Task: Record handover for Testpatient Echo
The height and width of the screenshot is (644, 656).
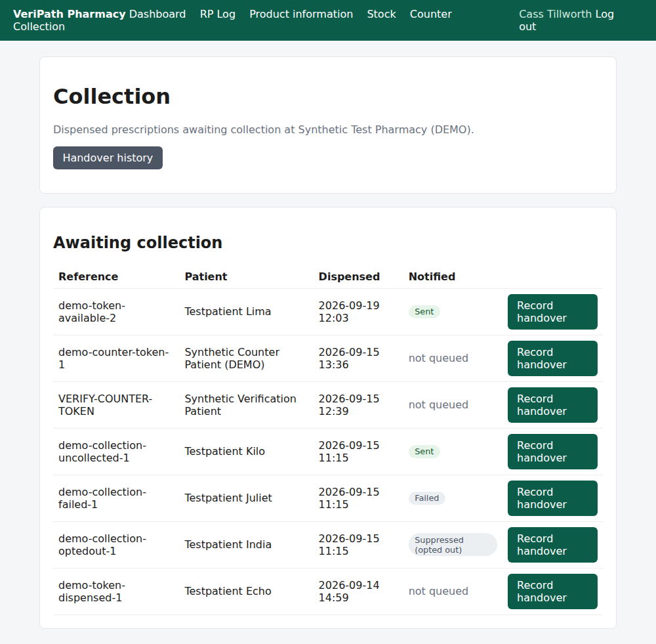Action: pos(552,591)
